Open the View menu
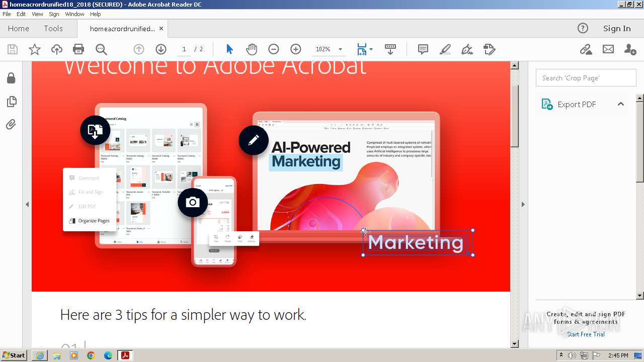This screenshot has height=362, width=644. coord(38,14)
